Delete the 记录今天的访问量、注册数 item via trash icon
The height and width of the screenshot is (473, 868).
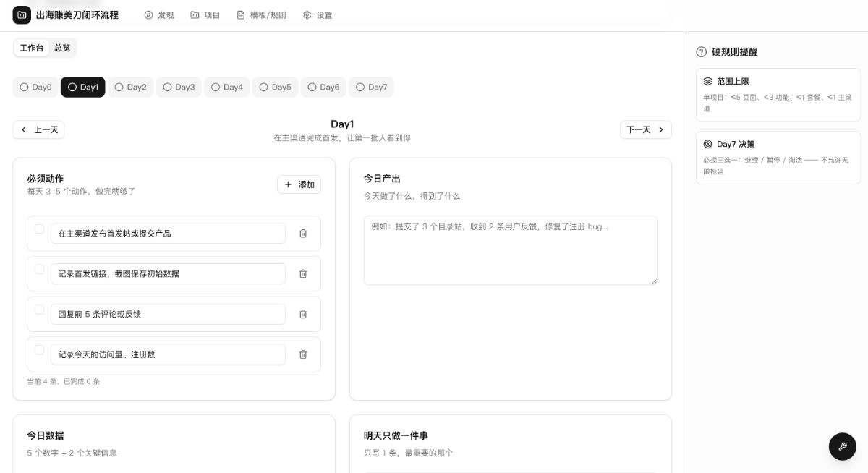coord(303,354)
